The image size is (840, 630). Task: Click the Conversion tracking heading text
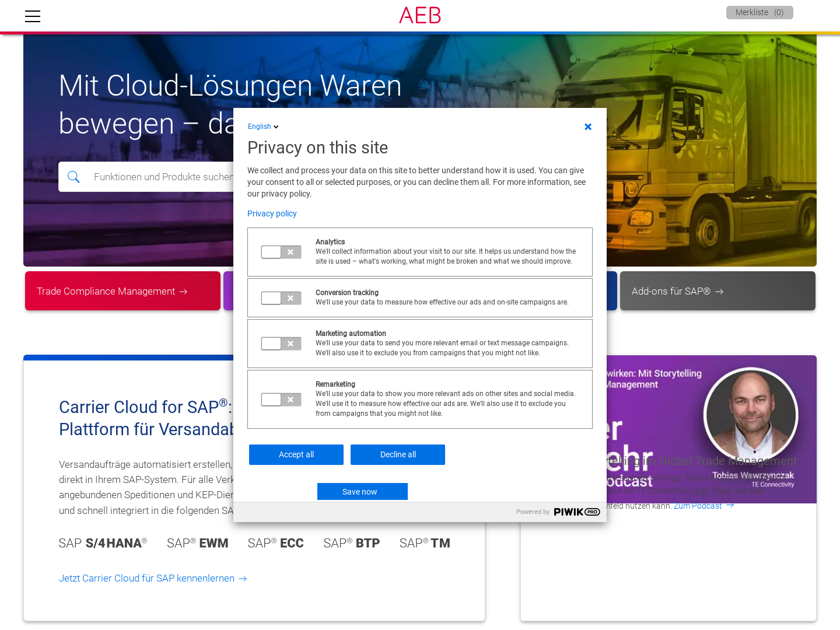[x=347, y=293]
